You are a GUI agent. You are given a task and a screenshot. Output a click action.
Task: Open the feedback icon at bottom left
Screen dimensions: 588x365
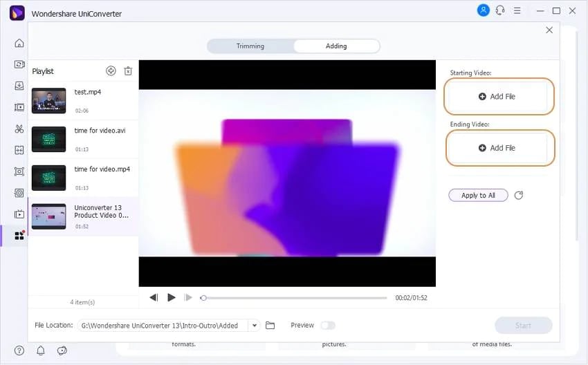(x=62, y=350)
